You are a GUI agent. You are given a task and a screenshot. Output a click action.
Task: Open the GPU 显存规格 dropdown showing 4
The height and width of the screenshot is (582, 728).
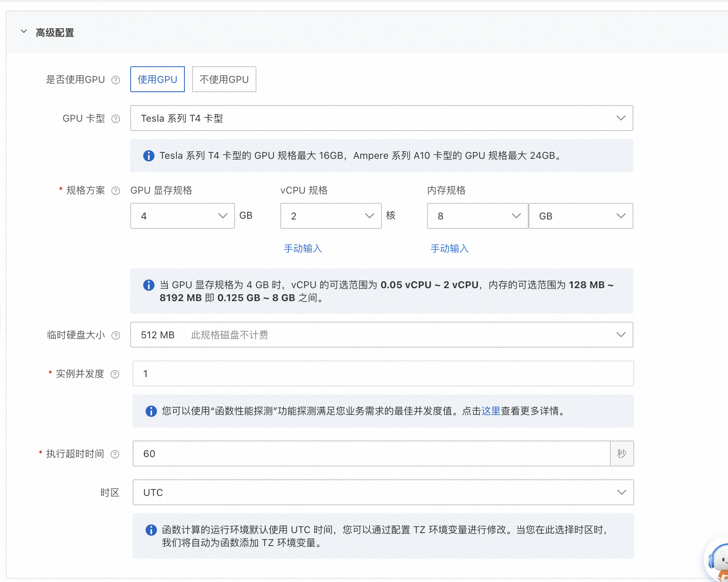(182, 216)
